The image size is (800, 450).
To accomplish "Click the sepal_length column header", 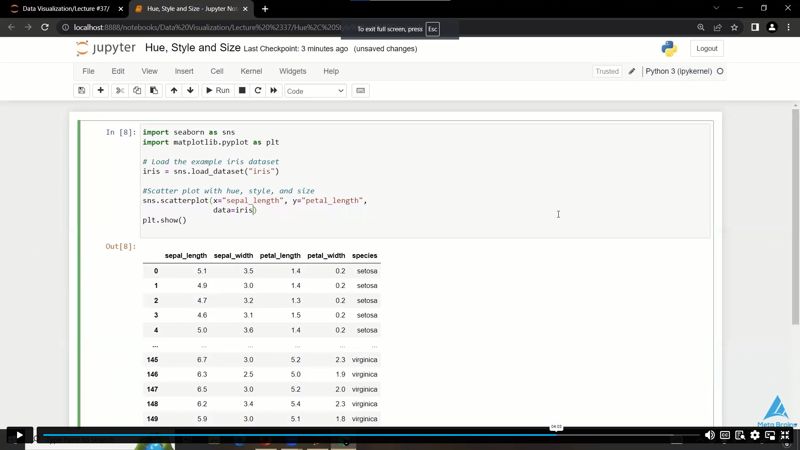I will [x=186, y=256].
